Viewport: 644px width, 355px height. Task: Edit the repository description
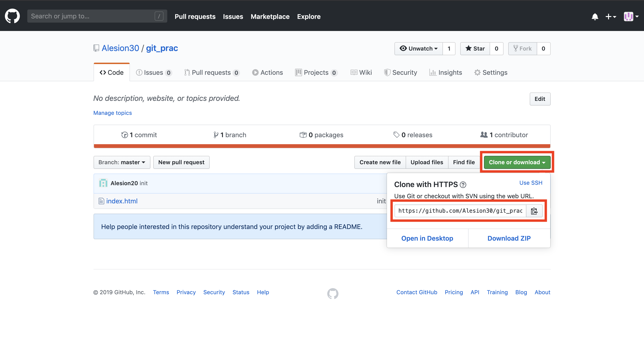(540, 99)
